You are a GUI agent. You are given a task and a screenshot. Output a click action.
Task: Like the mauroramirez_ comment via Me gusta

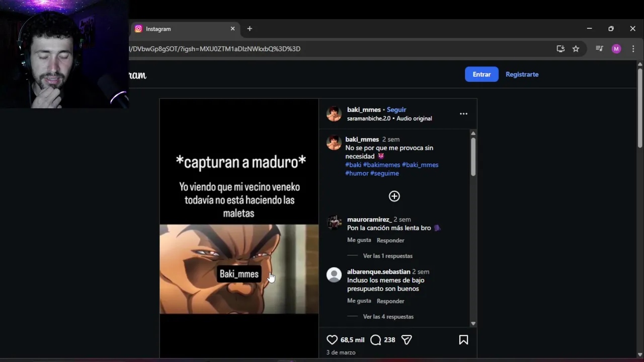tap(359, 240)
